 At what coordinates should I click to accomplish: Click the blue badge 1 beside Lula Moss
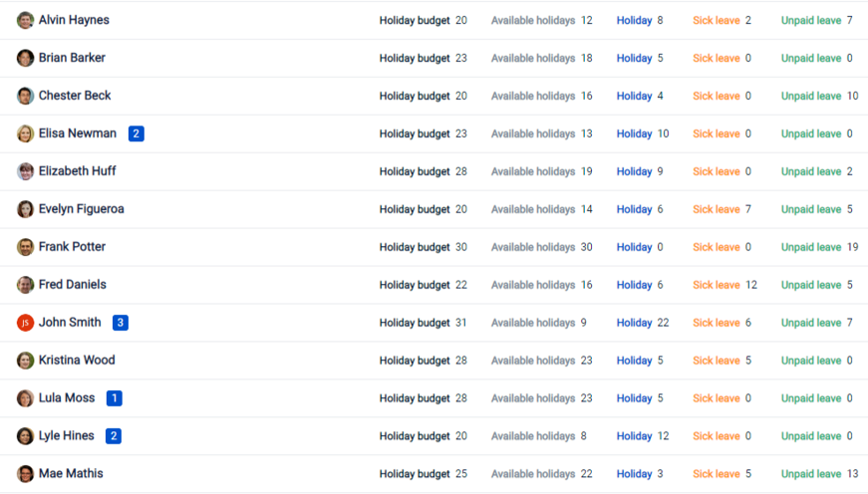(x=115, y=398)
